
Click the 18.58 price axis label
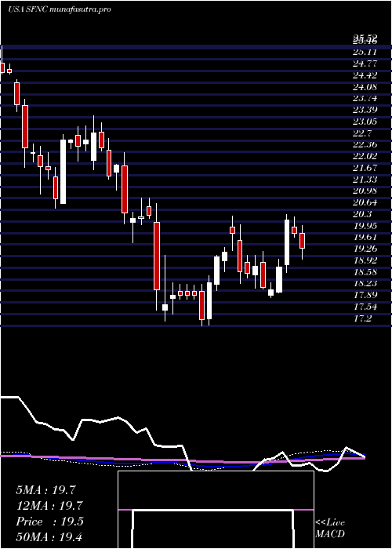(x=365, y=271)
